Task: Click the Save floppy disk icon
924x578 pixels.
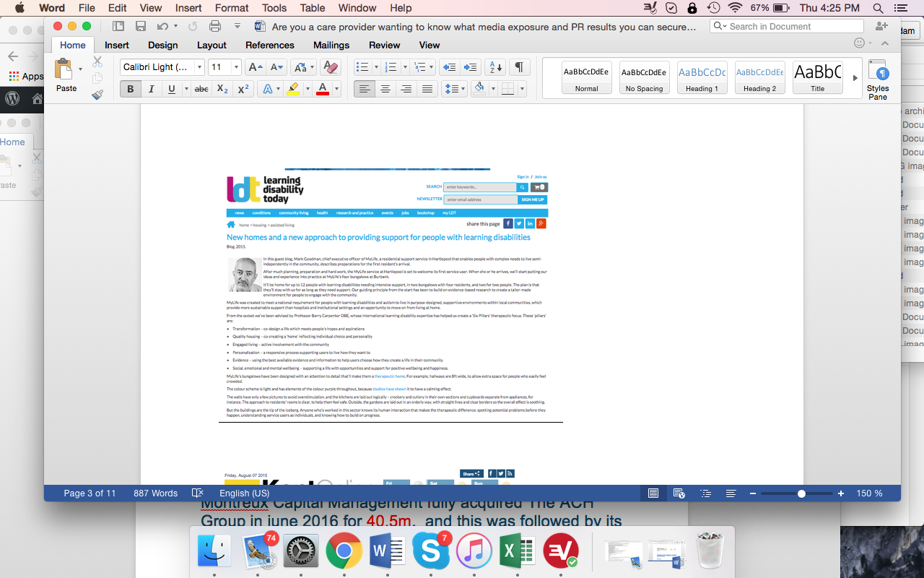Action: (141, 27)
